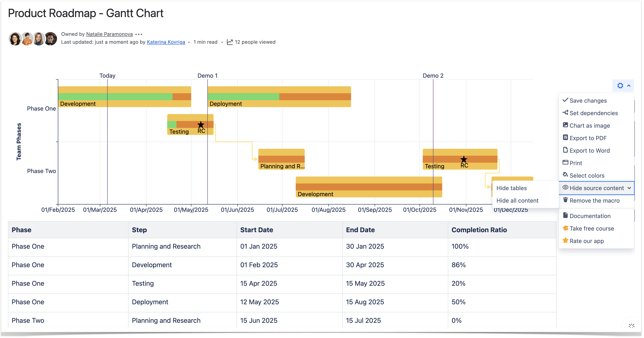Open Katerina Kovriga's profile link
Viewport: 644px width, 338px height.
click(166, 42)
